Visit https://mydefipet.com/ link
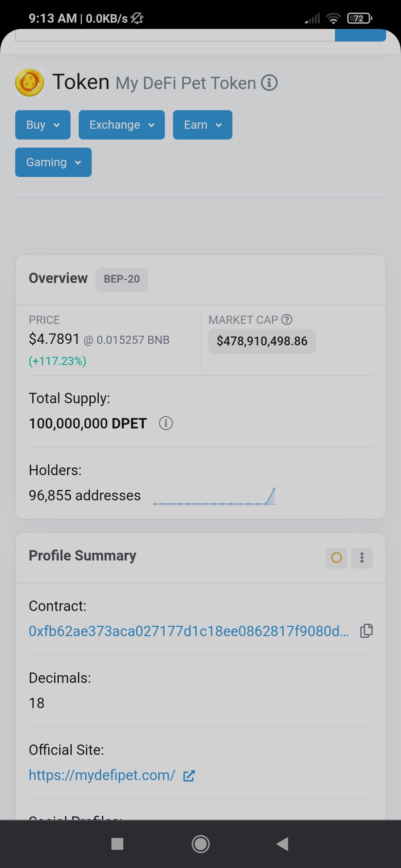This screenshot has width=401, height=868. [102, 775]
